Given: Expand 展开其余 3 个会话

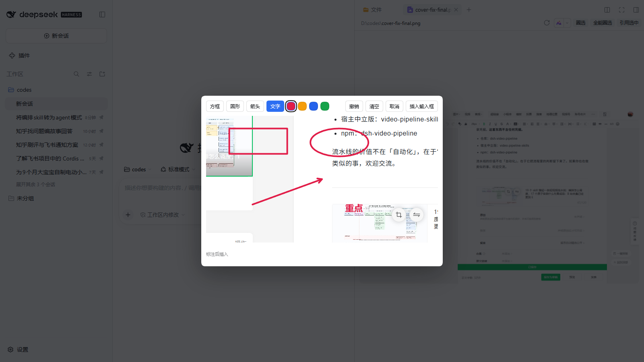Looking at the screenshot, I should (x=35, y=184).
